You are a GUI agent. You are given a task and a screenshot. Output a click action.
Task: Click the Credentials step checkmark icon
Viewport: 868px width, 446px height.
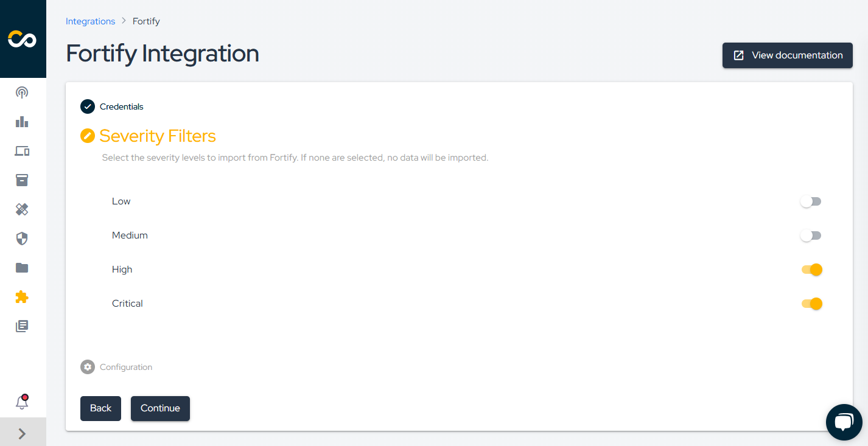(x=88, y=106)
